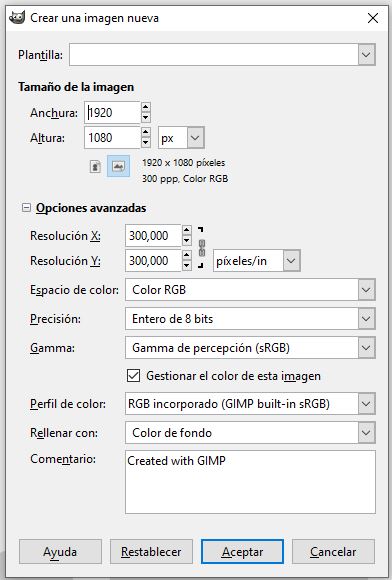Toggle Gestionar el color de esta imagen checkbox
The width and height of the screenshot is (392, 580).
[133, 376]
